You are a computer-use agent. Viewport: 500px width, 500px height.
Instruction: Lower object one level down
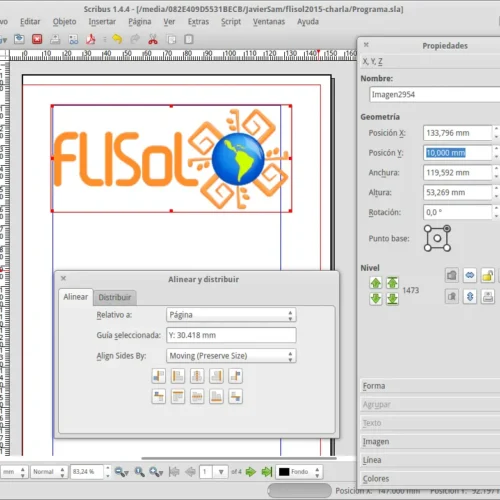coord(376,299)
